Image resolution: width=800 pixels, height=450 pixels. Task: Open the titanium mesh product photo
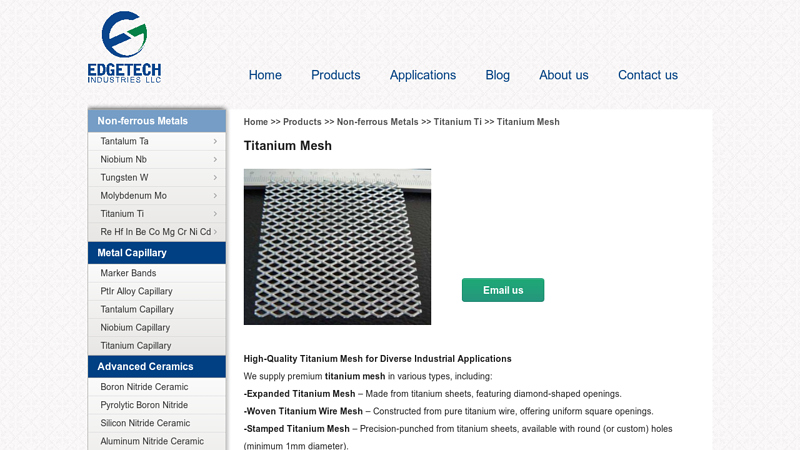(337, 247)
